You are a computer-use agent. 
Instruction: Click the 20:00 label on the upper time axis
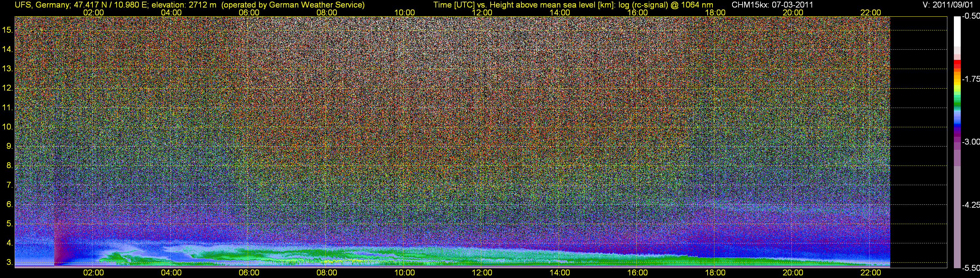(x=793, y=12)
